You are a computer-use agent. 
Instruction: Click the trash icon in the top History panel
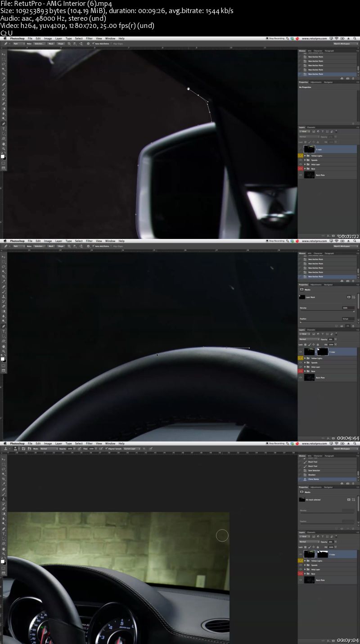coord(353,78)
